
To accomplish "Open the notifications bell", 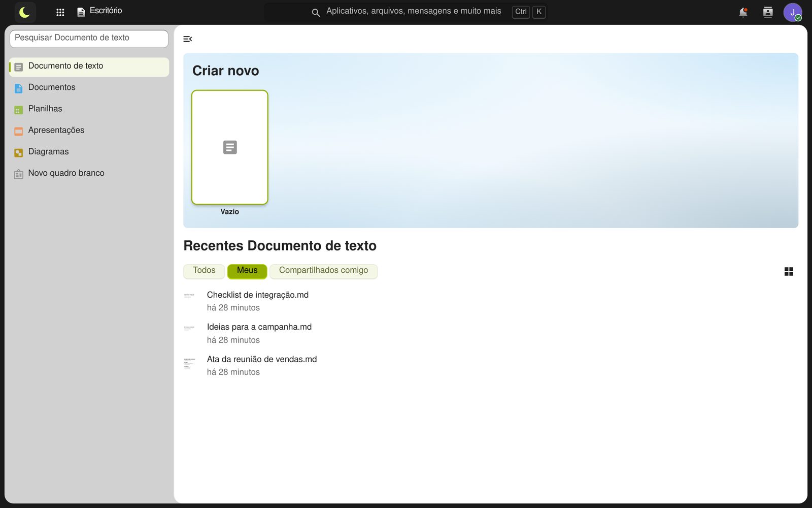I will coord(743,12).
